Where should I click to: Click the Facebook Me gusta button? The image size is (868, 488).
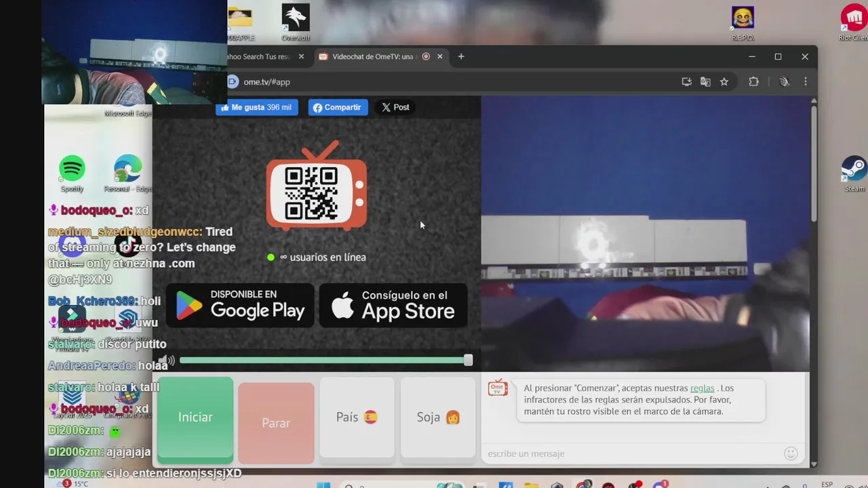coord(257,107)
